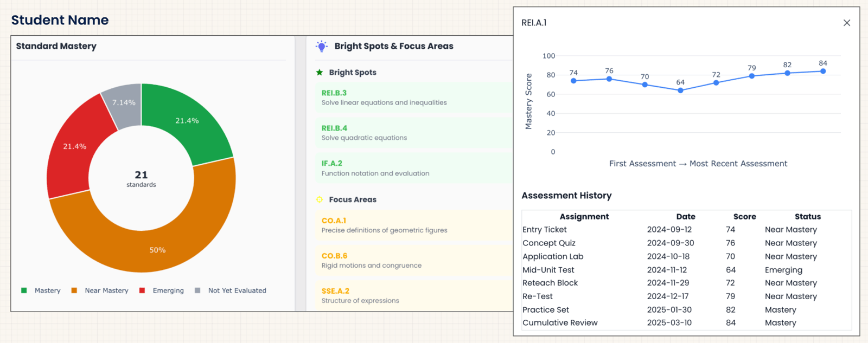The width and height of the screenshot is (868, 343).
Task: Click the chart data point labeled 82
Action: coord(787,73)
